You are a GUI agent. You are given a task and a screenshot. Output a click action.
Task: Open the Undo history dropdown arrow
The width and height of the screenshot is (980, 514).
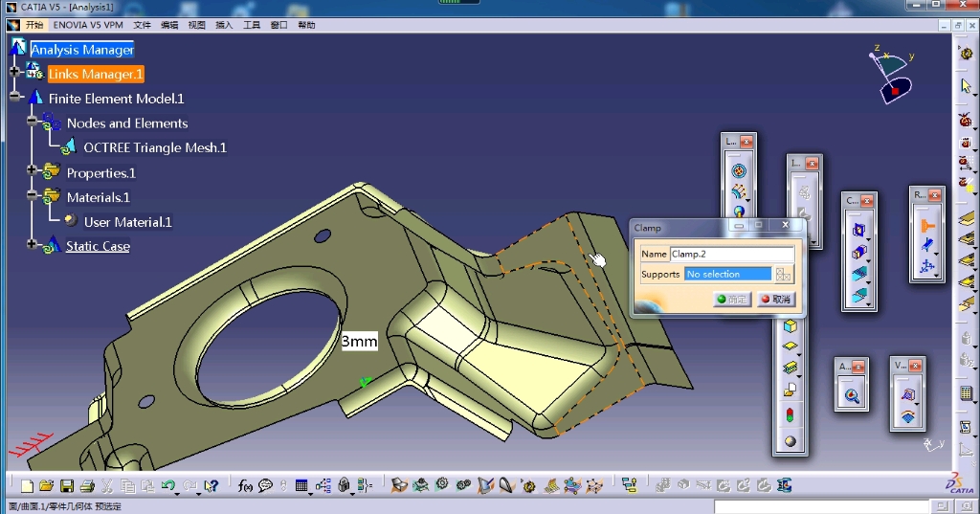click(177, 493)
